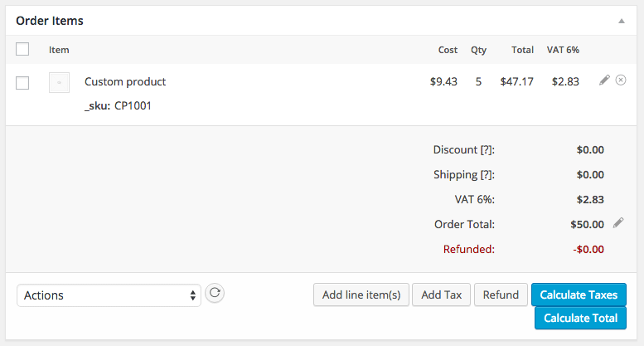Screen dimensions: 644x346
Task: Click the Add Tax button
Action: (x=442, y=295)
